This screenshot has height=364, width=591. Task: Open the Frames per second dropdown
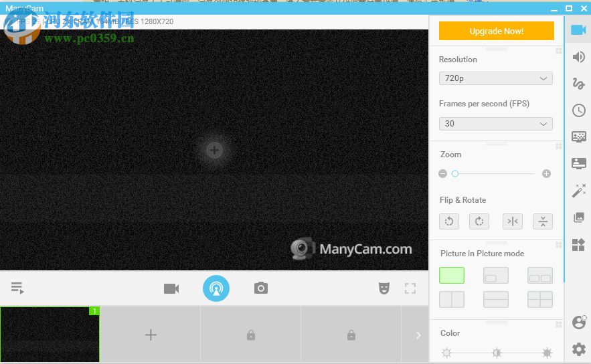coord(496,124)
